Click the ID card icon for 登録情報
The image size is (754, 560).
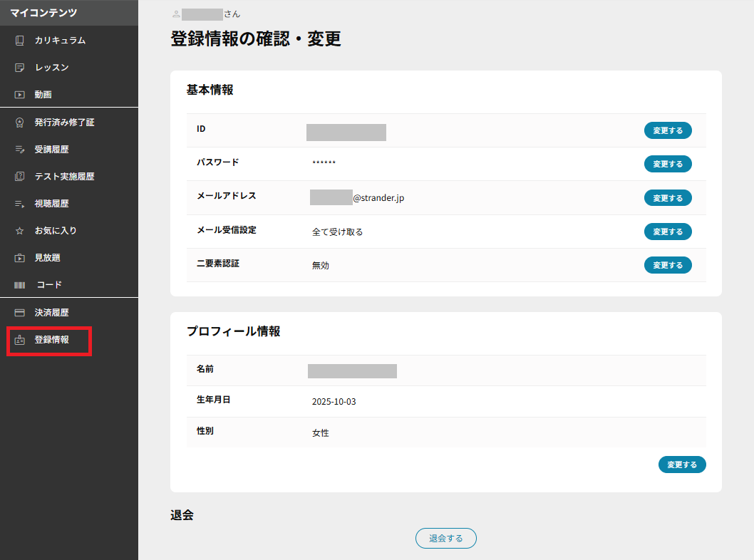(20, 340)
